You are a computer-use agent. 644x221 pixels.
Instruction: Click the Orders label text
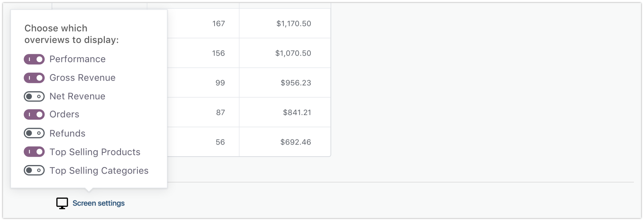pyautogui.click(x=64, y=114)
